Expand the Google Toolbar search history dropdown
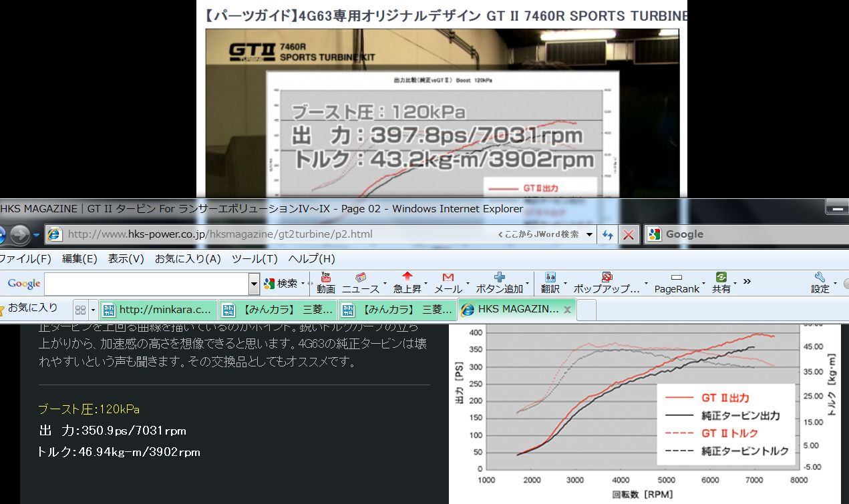This screenshot has width=849, height=504. click(254, 284)
